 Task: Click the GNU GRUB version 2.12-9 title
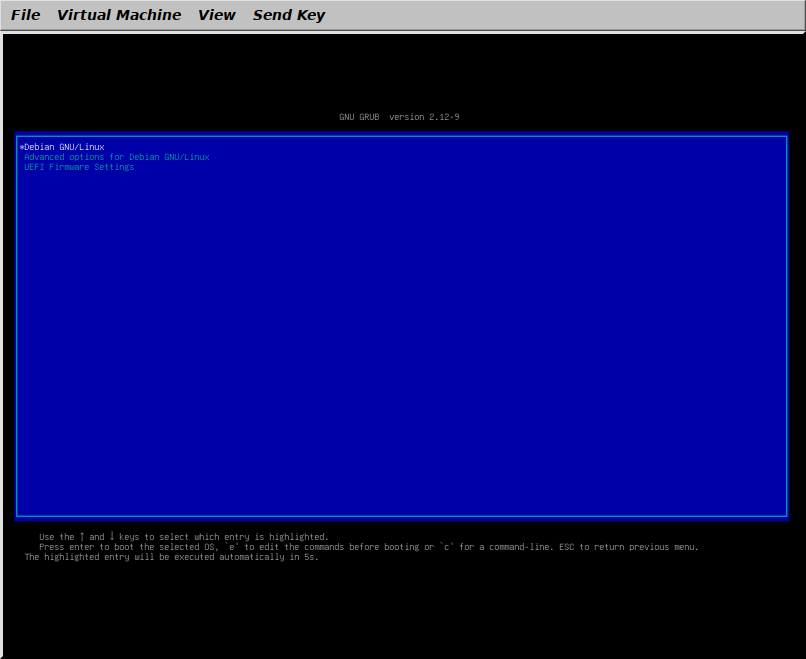pyautogui.click(x=399, y=117)
